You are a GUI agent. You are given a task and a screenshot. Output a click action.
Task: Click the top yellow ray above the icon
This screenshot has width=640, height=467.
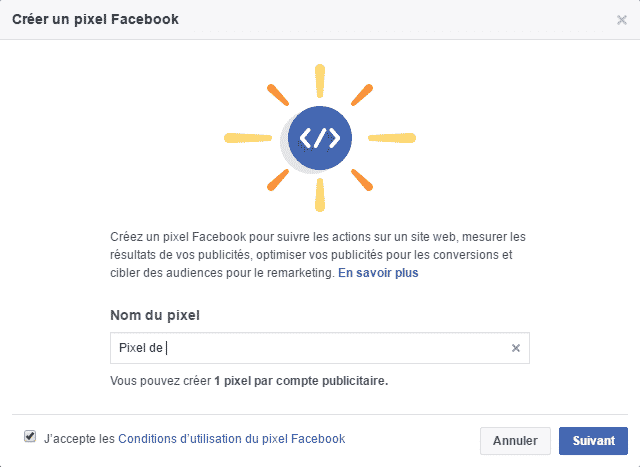(x=320, y=80)
